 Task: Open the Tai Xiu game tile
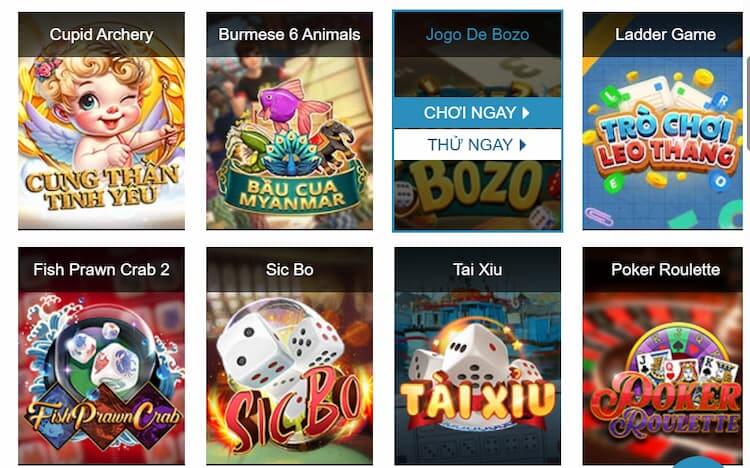coord(477,356)
